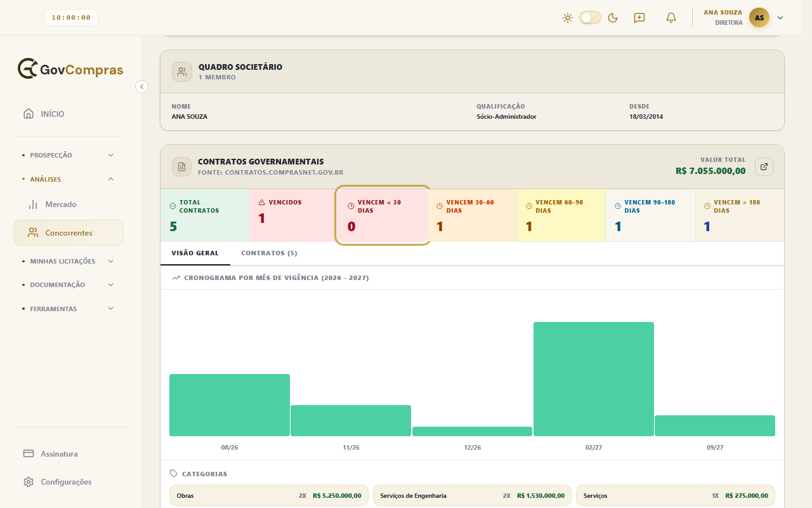Expand the Minhas Licitações section
The image size is (812, 508).
69,261
